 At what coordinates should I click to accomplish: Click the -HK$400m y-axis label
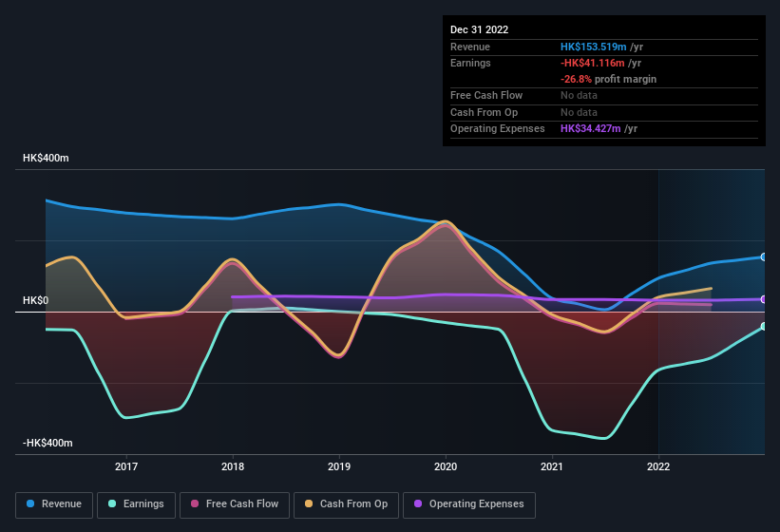pyautogui.click(x=48, y=443)
